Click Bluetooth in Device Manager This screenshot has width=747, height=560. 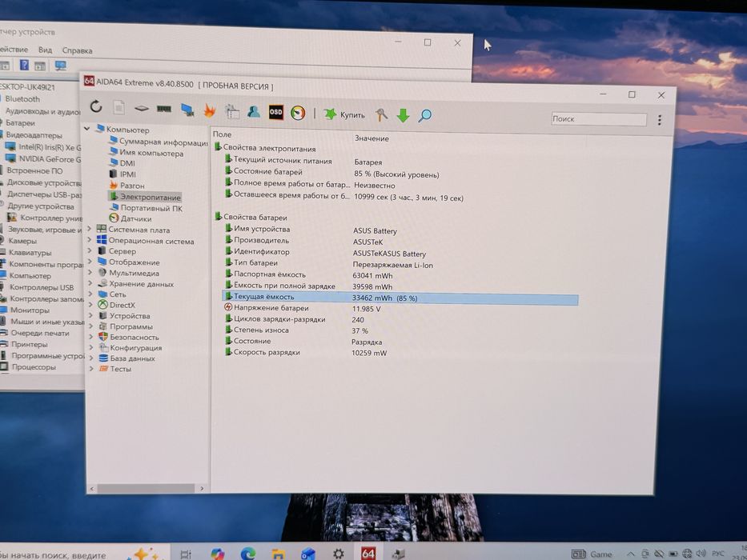coord(22,99)
